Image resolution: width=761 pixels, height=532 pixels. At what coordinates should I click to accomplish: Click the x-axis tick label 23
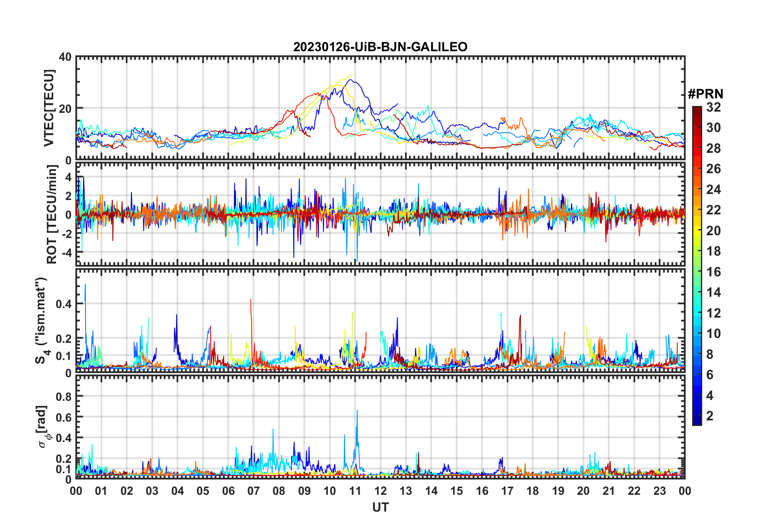point(659,491)
